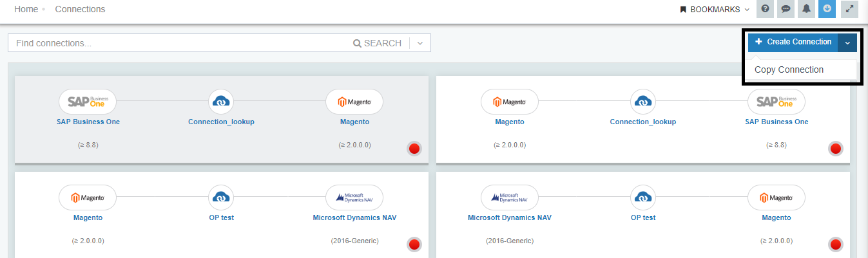The width and height of the screenshot is (868, 258).
Task: Click the help question mark icon
Action: pyautogui.click(x=765, y=9)
